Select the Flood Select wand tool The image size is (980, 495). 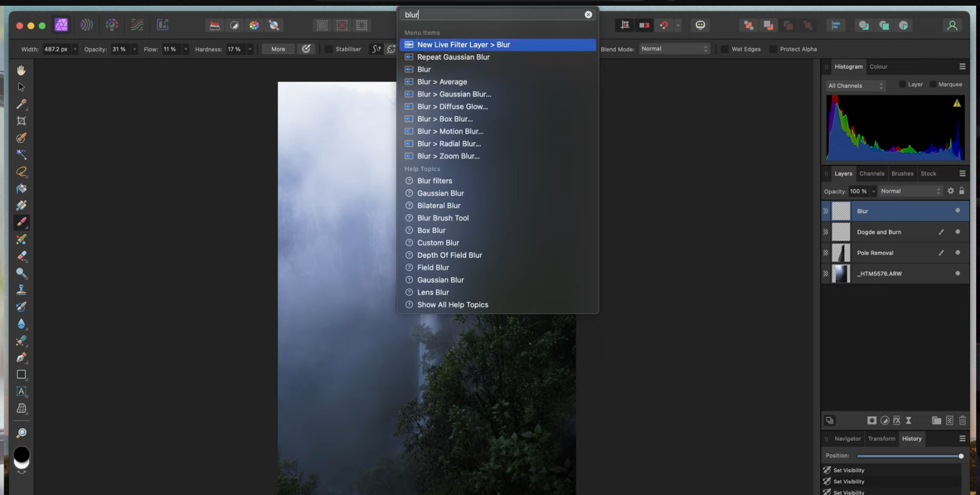click(x=21, y=155)
